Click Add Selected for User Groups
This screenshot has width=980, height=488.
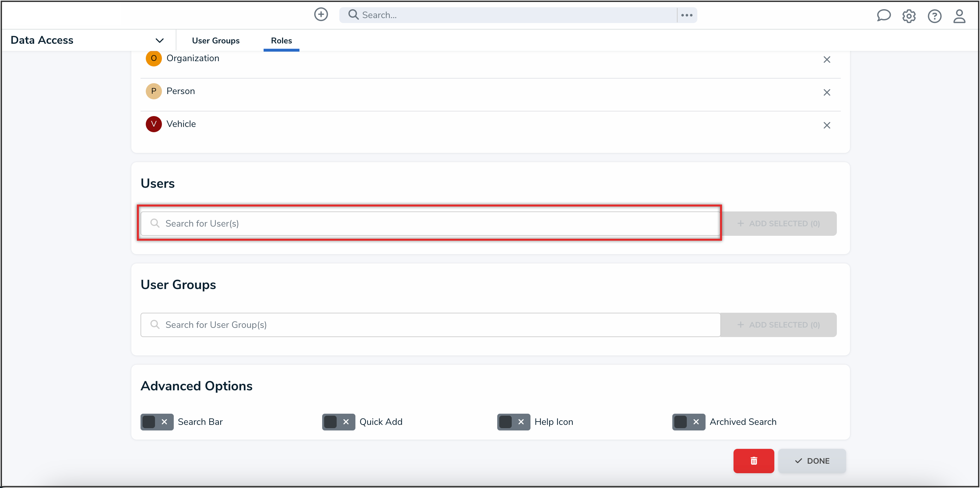pos(778,325)
